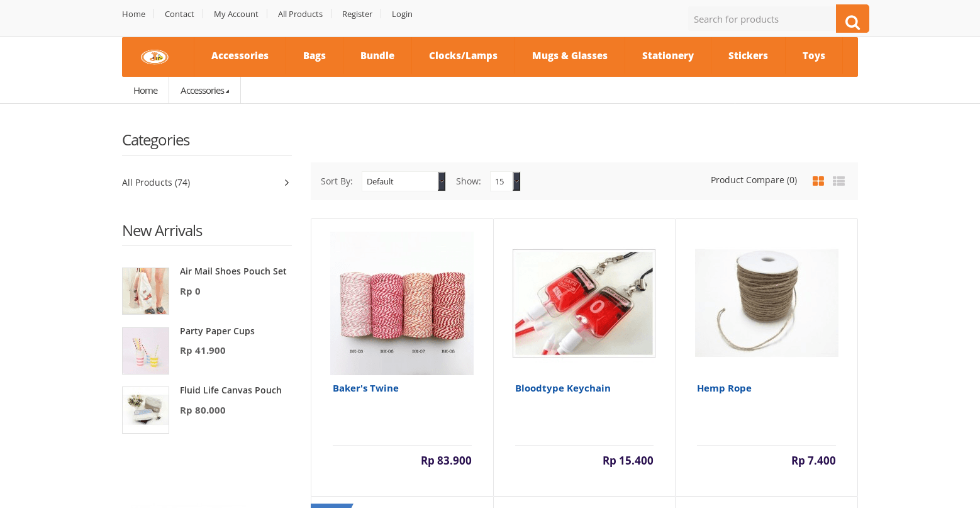980x508 pixels.
Task: Switch to list view layout icon
Action: (838, 181)
